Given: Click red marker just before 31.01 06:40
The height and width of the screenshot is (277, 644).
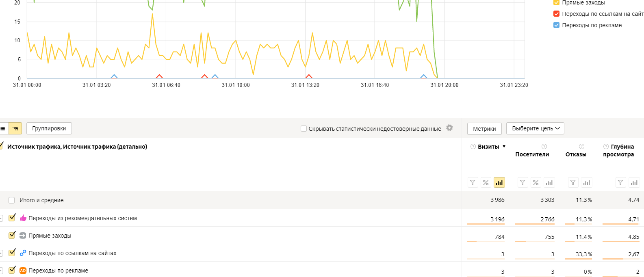Looking at the screenshot, I should [x=159, y=76].
